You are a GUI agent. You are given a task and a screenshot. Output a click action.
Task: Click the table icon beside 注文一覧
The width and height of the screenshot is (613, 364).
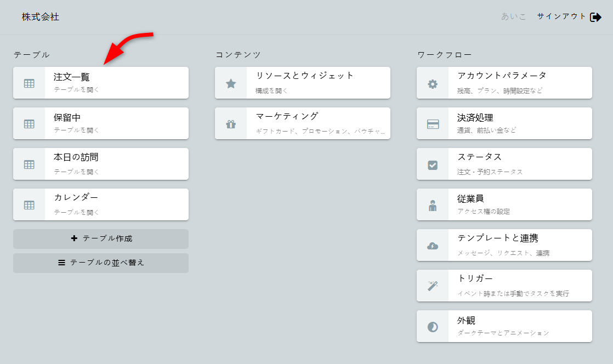29,83
